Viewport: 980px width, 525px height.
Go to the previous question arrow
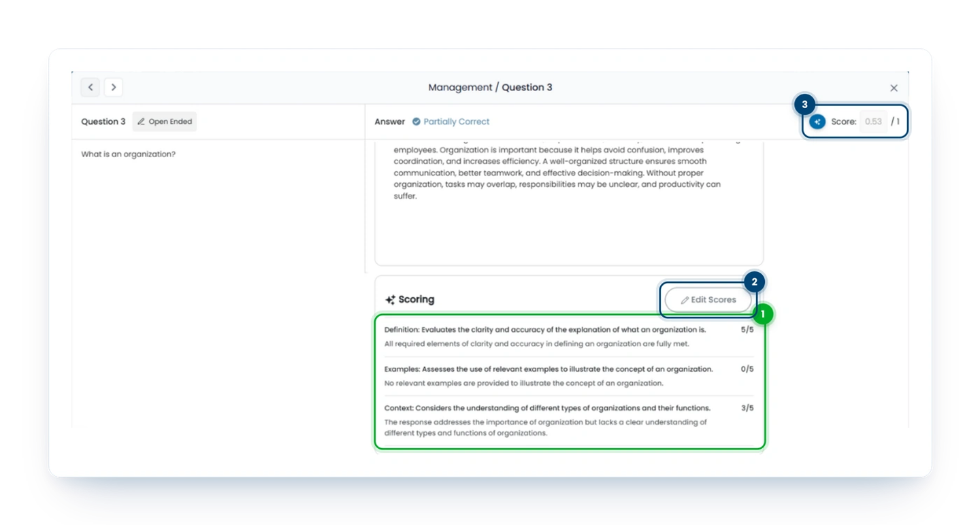(91, 87)
